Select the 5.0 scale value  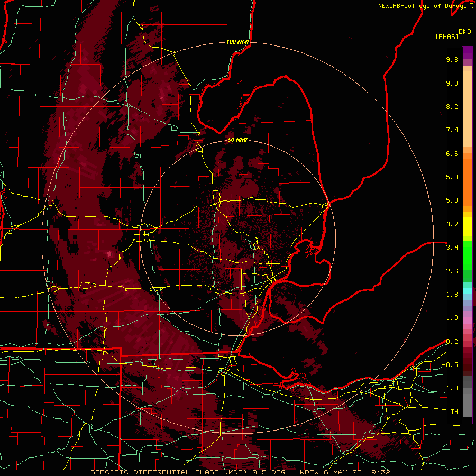(452, 200)
